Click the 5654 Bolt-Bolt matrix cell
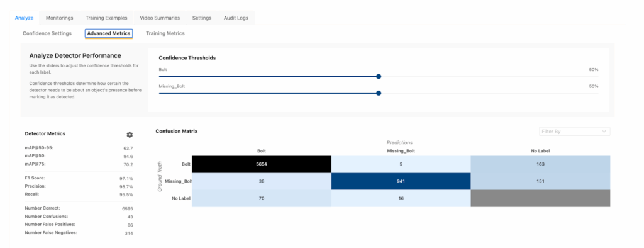Viewport: 644px width, 248px height. click(x=261, y=164)
